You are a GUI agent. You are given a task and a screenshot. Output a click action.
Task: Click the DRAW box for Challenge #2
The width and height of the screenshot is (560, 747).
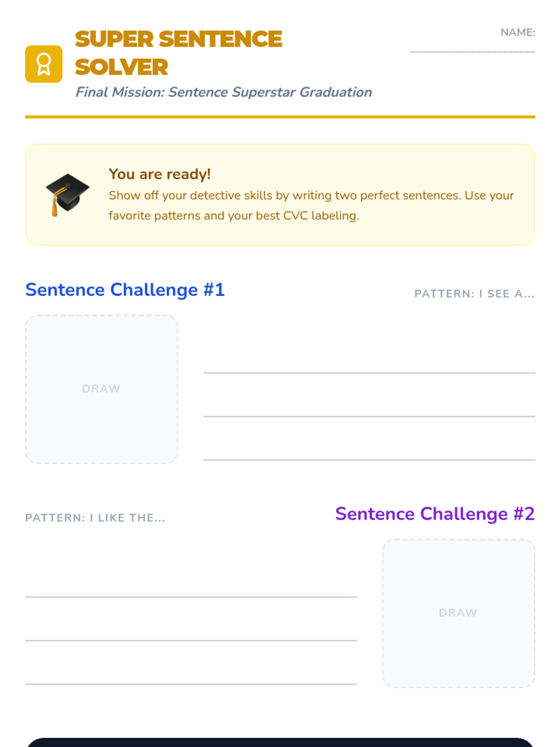tap(458, 613)
